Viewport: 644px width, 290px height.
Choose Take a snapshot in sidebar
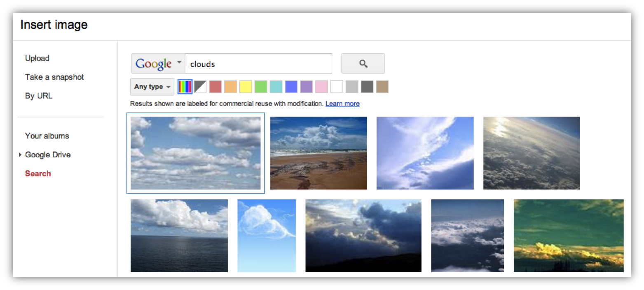click(x=54, y=77)
